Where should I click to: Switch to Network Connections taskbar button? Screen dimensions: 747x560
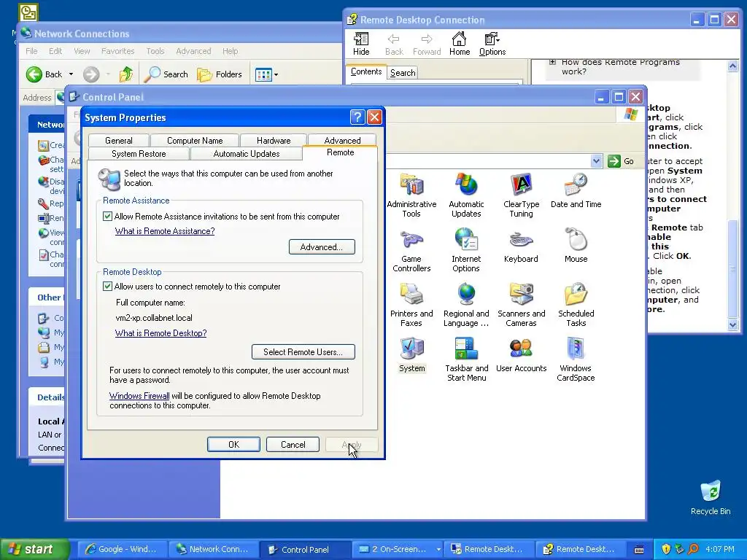[x=214, y=549]
